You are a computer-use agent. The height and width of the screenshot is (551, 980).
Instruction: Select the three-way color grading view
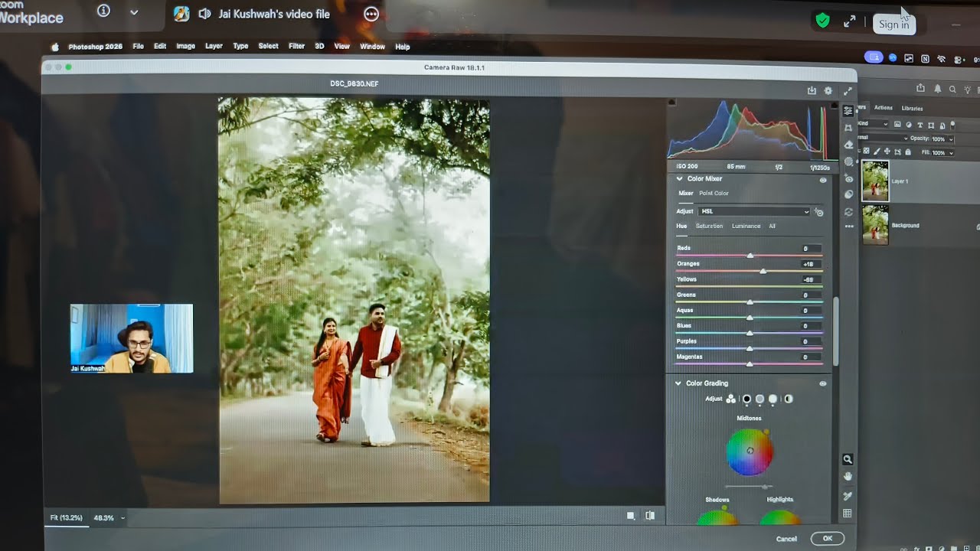pyautogui.click(x=730, y=399)
